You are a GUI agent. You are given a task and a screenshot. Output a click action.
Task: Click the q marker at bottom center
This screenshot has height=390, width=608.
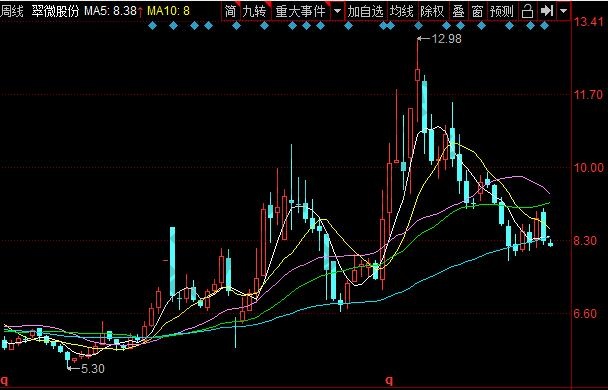389,379
